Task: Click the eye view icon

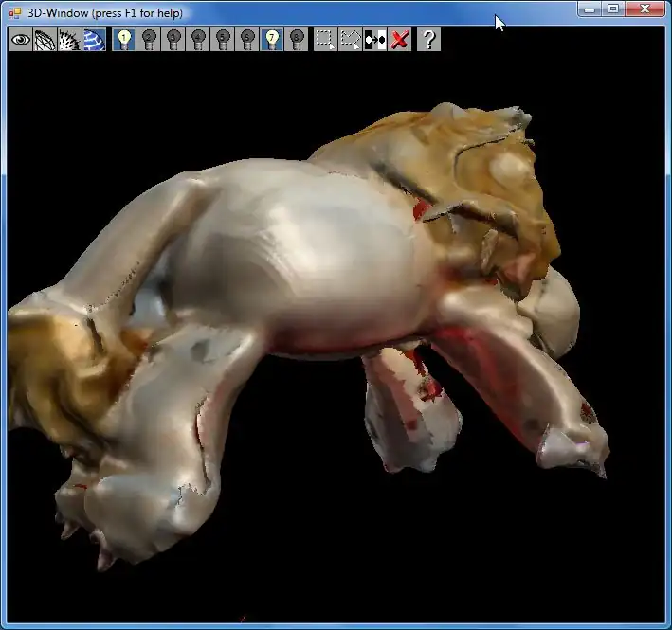Action: click(20, 39)
